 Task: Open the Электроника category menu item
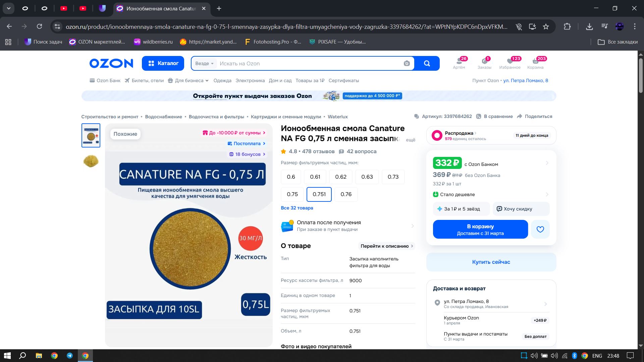(250, 80)
